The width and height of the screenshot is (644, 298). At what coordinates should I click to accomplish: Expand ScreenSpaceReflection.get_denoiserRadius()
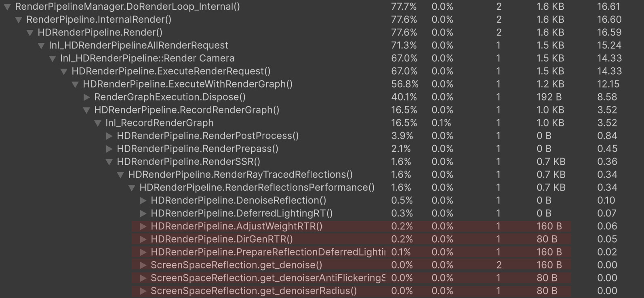click(142, 291)
